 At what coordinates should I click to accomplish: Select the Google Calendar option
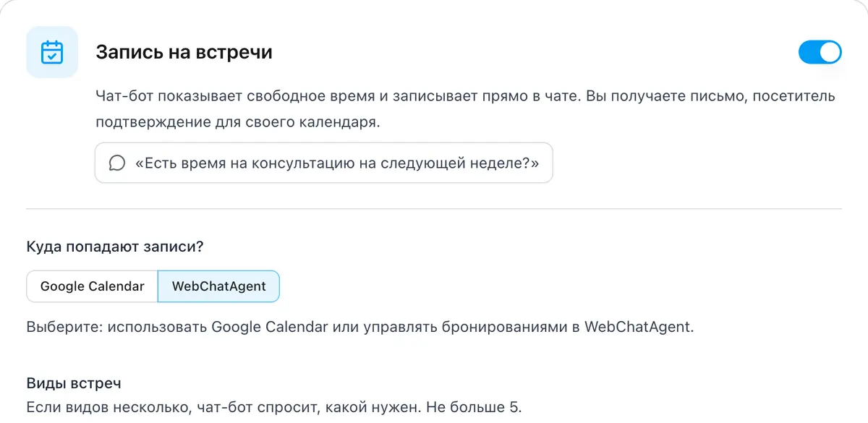tap(92, 286)
